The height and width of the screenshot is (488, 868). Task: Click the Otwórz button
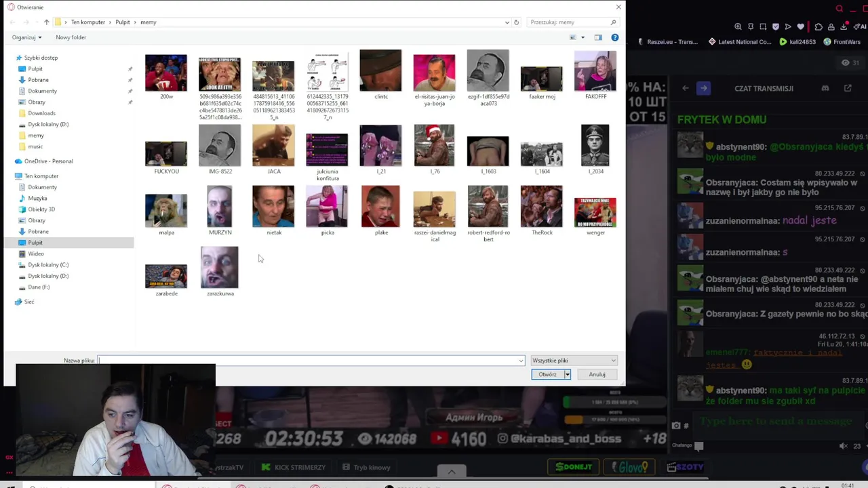click(547, 375)
